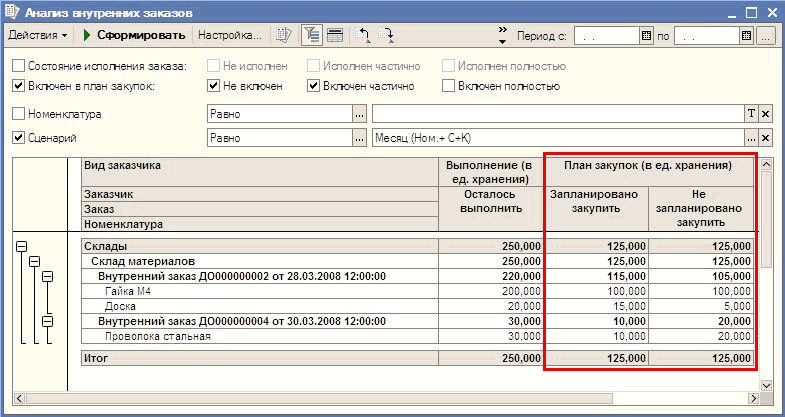The height and width of the screenshot is (417, 785).
Task: Uncheck the Включен частично checkbox
Action: coord(313,86)
